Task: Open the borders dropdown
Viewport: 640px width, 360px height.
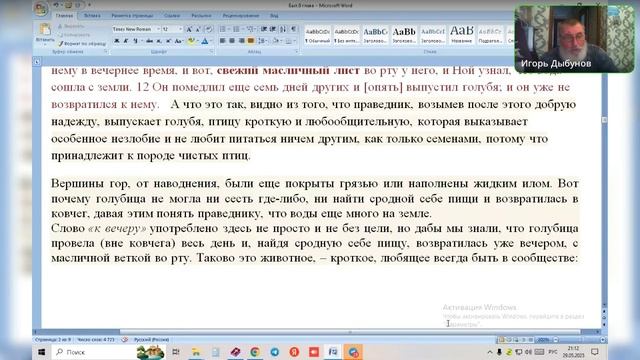Action: pos(295,41)
